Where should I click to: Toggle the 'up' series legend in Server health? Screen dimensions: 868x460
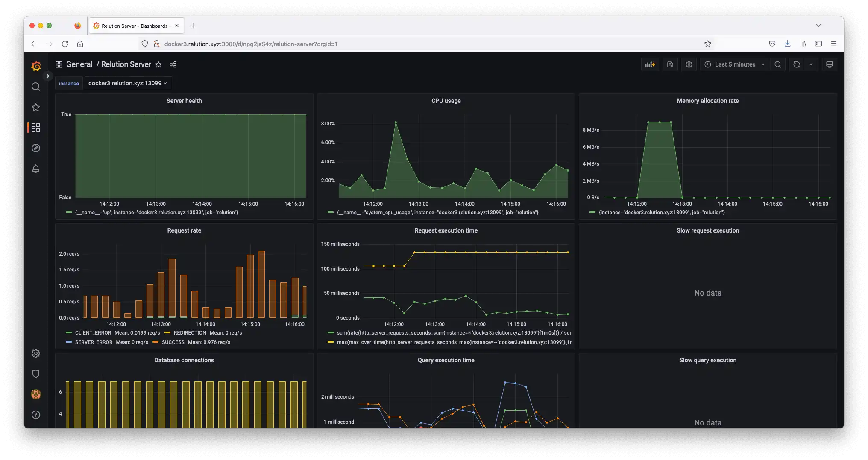(x=156, y=213)
